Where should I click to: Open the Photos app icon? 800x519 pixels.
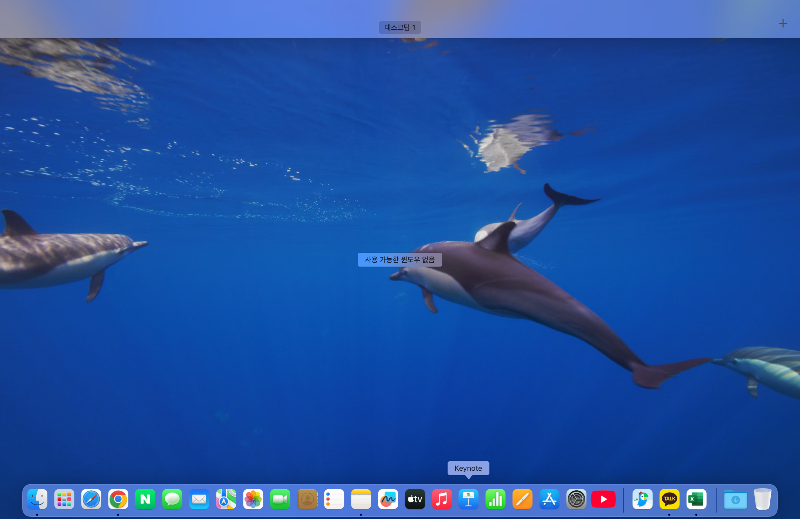point(253,499)
